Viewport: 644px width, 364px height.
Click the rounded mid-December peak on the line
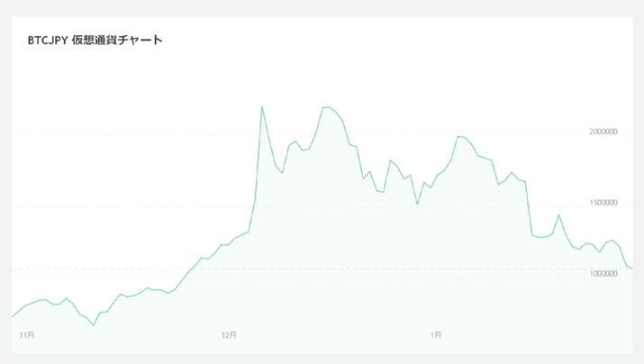[x=328, y=107]
